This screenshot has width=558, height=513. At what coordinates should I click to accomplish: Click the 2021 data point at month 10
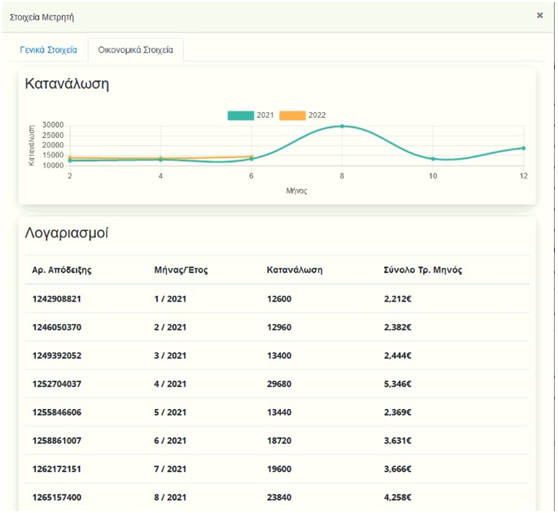click(433, 159)
